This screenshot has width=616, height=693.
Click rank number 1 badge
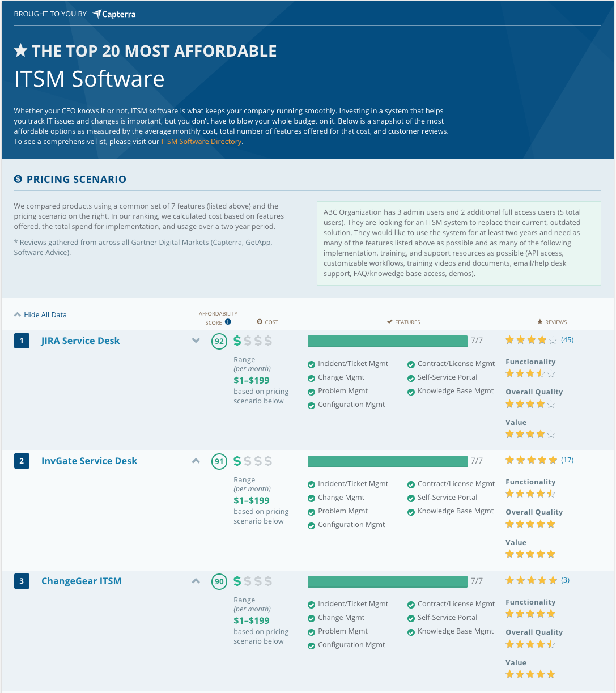(22, 341)
